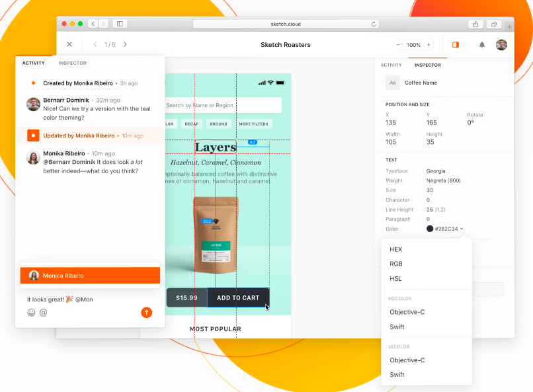Zoom out with the minus button
This screenshot has height=392, width=533.
click(397, 45)
